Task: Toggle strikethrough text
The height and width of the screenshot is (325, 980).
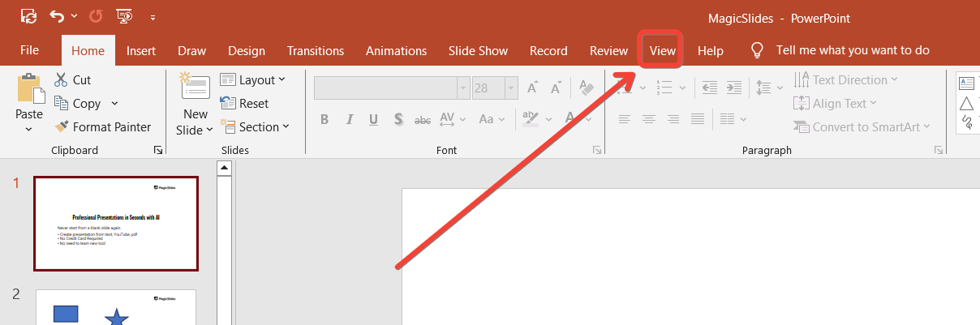Action: (x=423, y=120)
